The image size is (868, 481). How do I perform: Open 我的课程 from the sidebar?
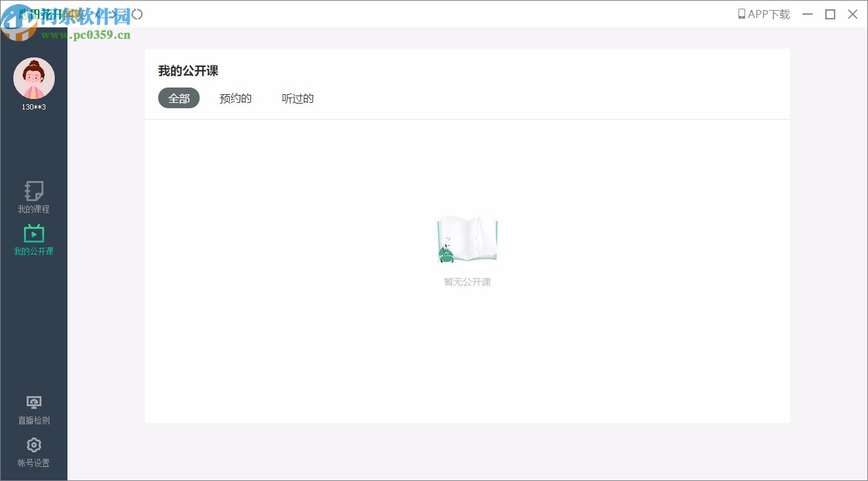tap(33, 197)
